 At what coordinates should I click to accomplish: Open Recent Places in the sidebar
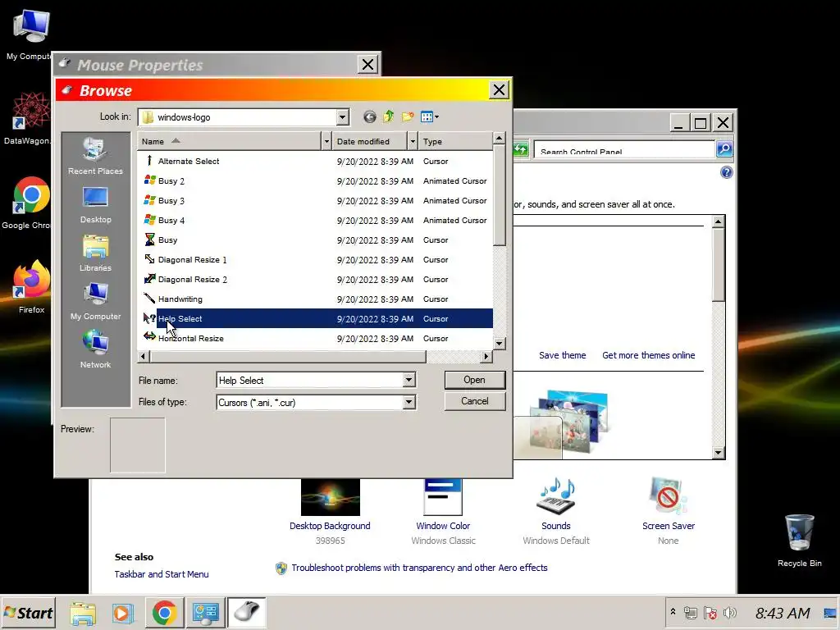click(x=95, y=156)
